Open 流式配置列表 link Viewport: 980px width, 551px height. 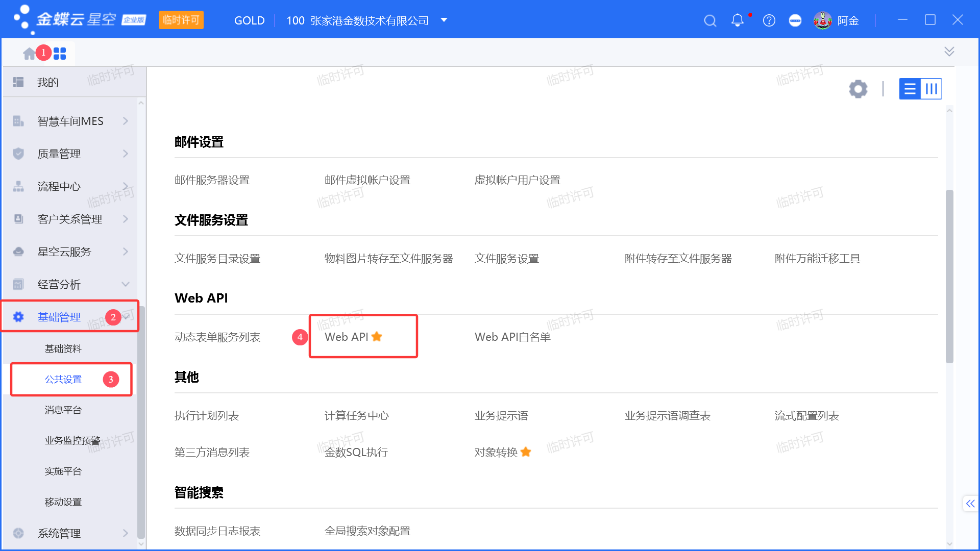807,416
